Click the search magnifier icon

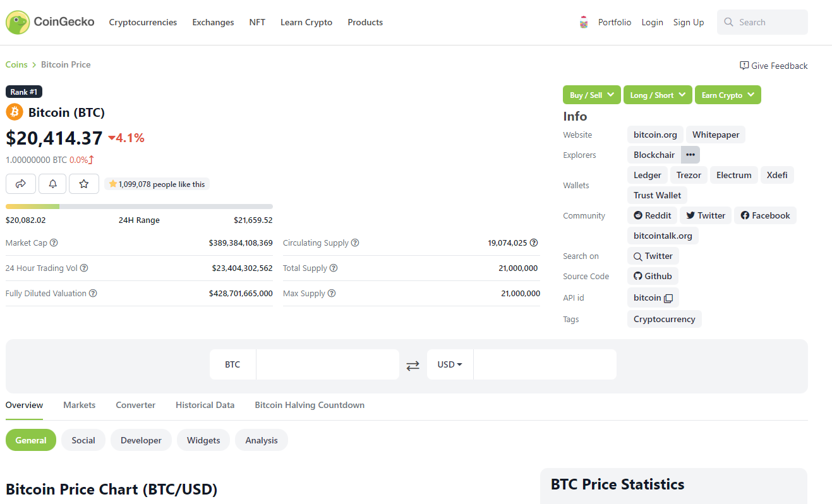[x=729, y=22]
